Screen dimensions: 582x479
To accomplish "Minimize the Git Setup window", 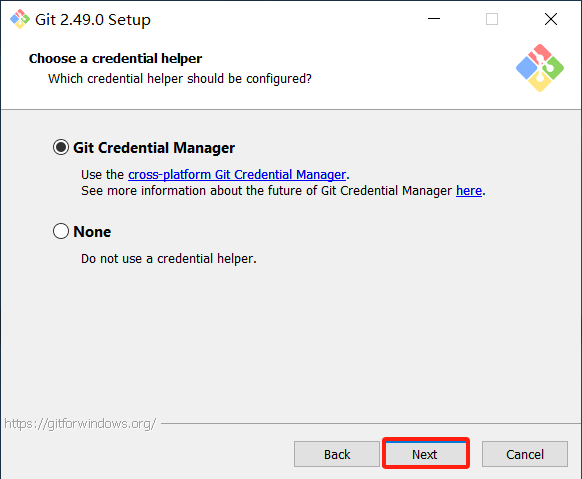I will point(434,19).
